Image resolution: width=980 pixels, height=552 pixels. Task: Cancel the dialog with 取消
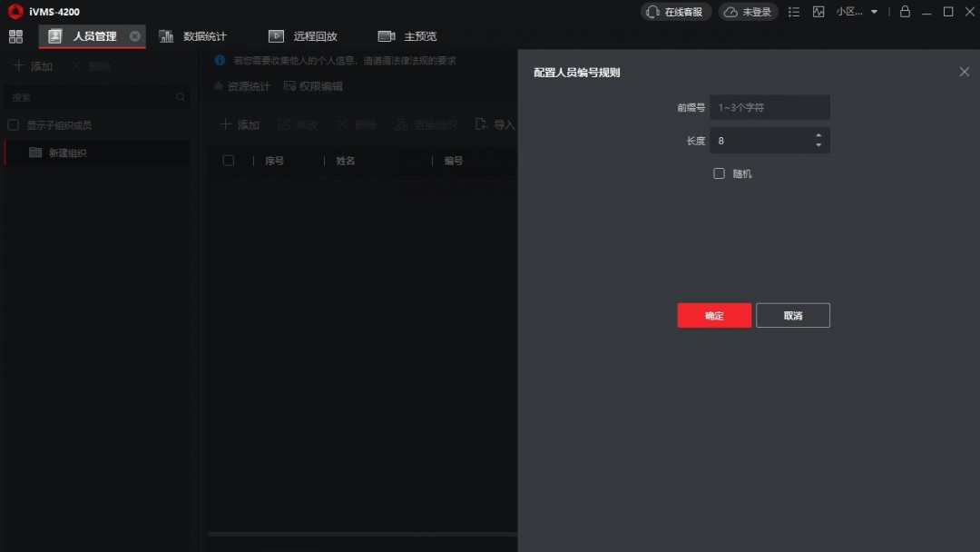click(792, 315)
